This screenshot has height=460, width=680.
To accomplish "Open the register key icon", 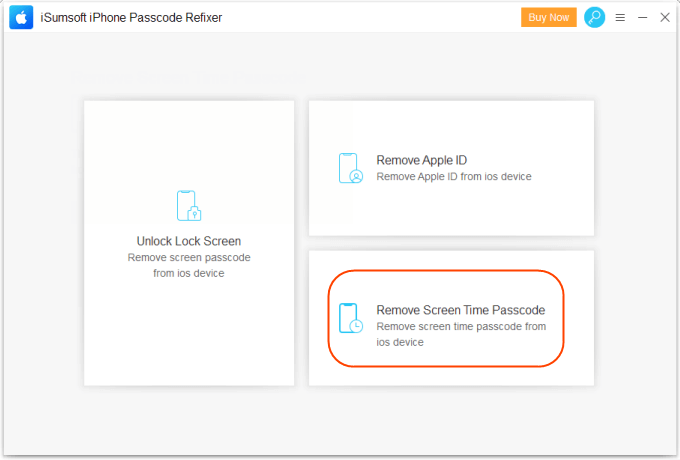I will pyautogui.click(x=594, y=17).
